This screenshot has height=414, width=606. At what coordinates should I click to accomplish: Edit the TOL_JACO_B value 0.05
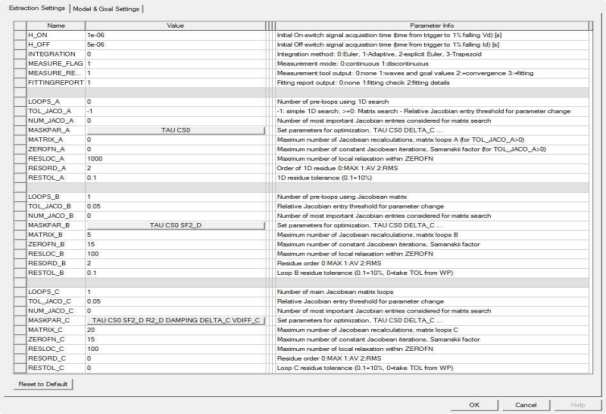(x=175, y=206)
